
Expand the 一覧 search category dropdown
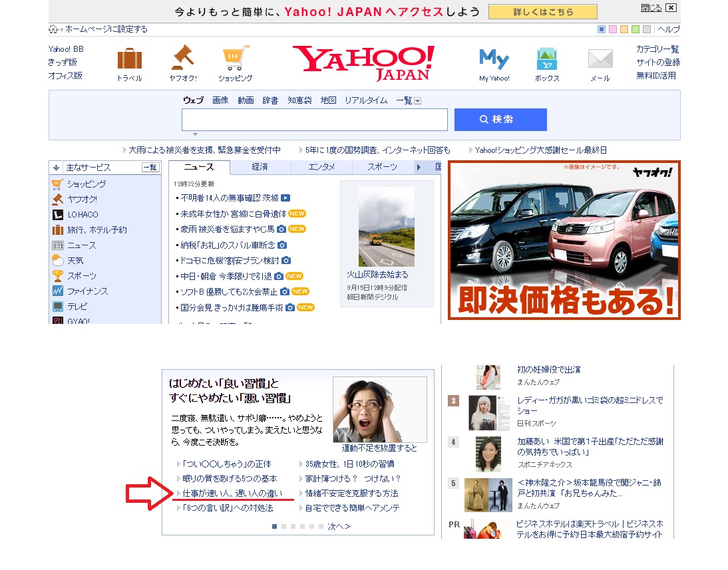pyautogui.click(x=417, y=101)
